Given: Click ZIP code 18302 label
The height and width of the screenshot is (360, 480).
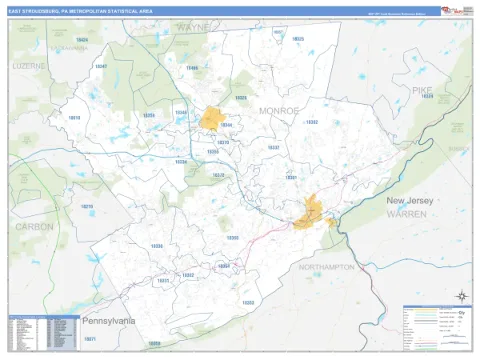Looking at the screenshot, I should [312, 122].
